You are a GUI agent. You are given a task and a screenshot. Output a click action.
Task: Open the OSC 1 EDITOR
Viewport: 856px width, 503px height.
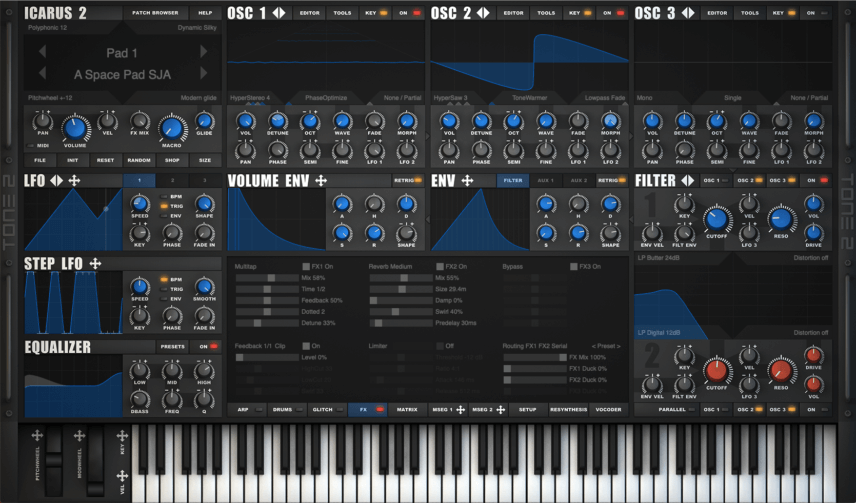310,13
